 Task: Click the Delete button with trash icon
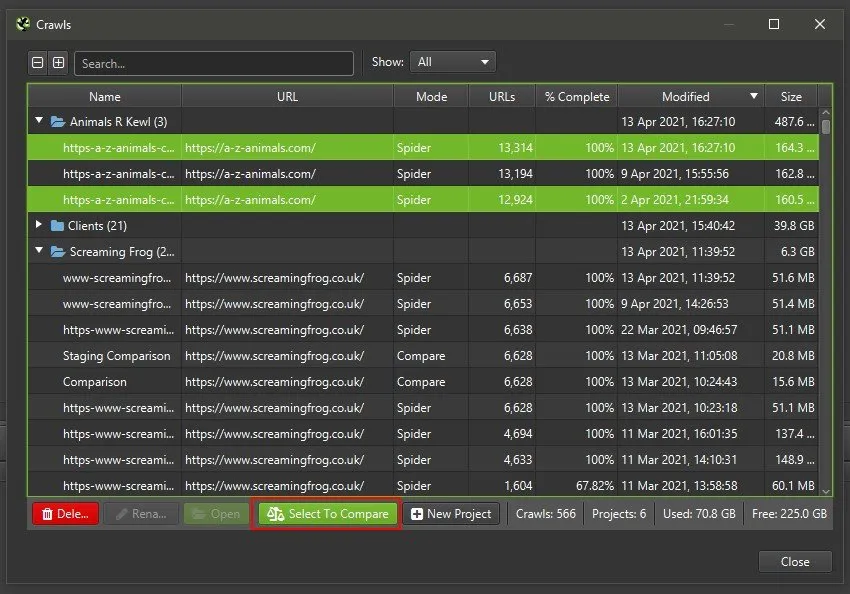pos(65,514)
